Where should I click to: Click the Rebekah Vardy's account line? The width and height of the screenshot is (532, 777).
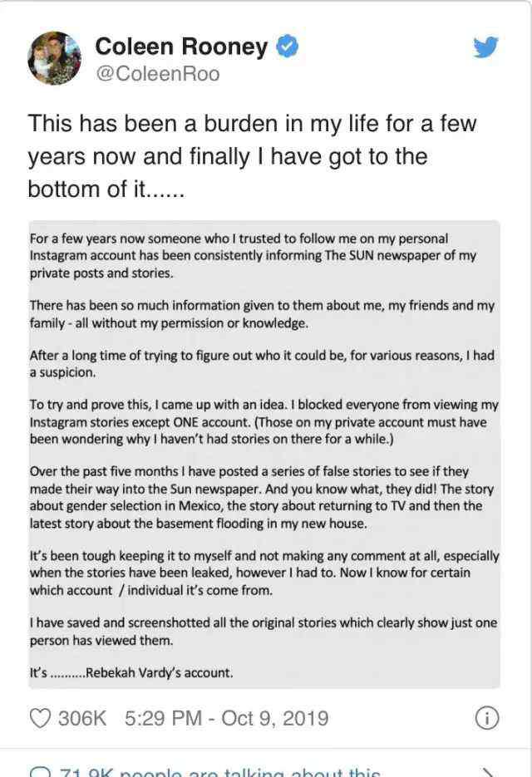point(131,673)
